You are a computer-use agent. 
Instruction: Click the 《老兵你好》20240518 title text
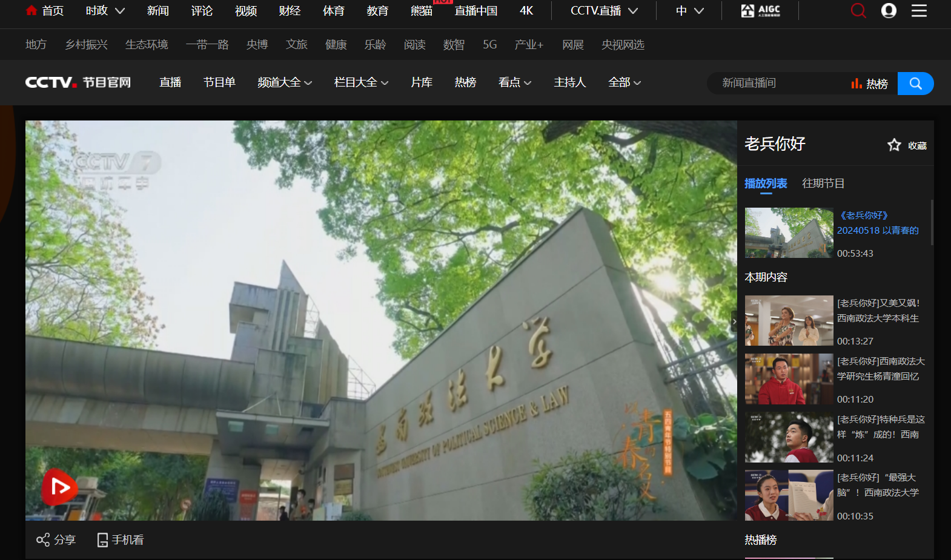(x=878, y=223)
